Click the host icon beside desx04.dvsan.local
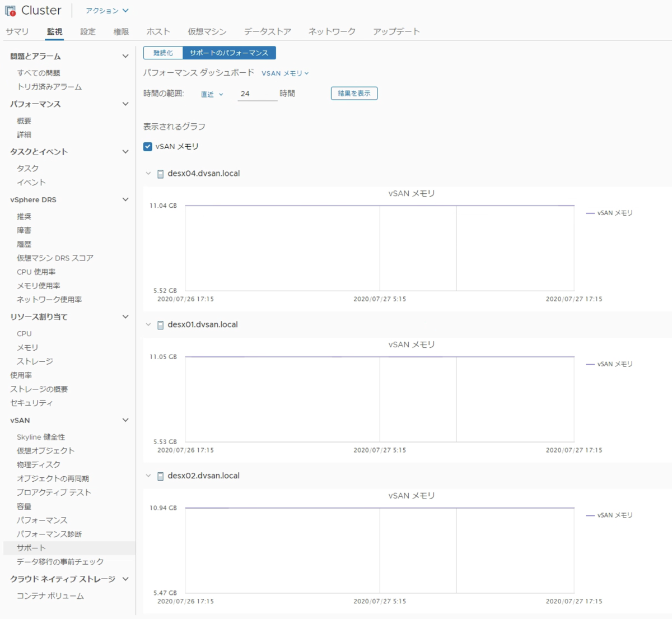The height and width of the screenshot is (619, 672). click(161, 174)
